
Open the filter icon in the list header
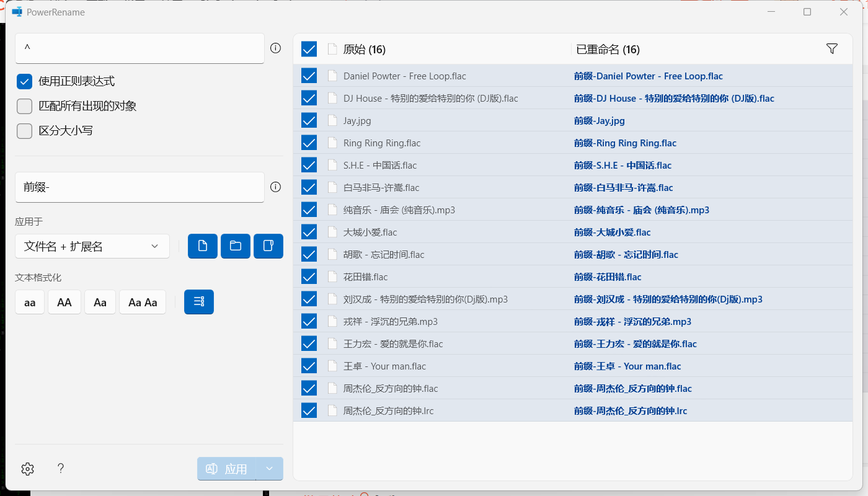[832, 49]
